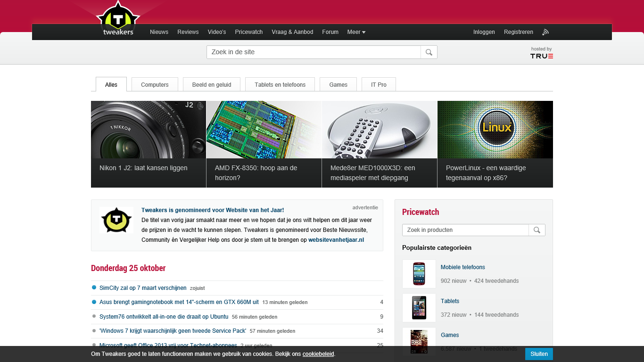
Task: Switch to the Computers tab
Action: click(155, 85)
